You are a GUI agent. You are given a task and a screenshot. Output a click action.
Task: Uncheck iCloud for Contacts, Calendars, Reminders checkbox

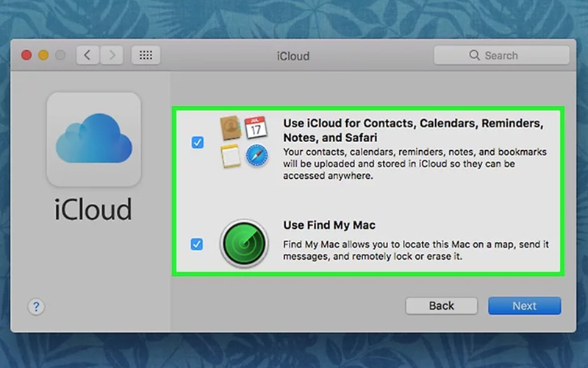197,142
